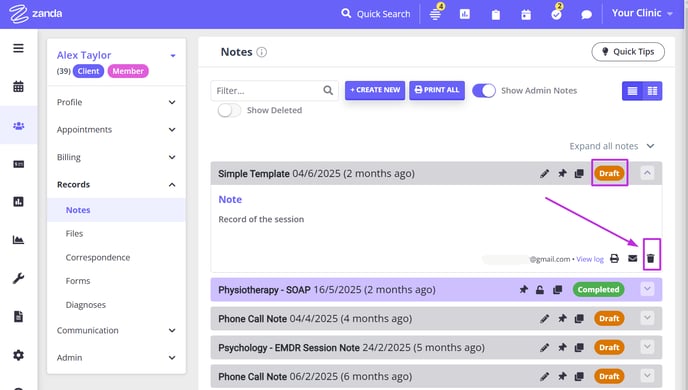Toggle Show Deleted switch
The height and width of the screenshot is (390, 688).
(x=229, y=110)
